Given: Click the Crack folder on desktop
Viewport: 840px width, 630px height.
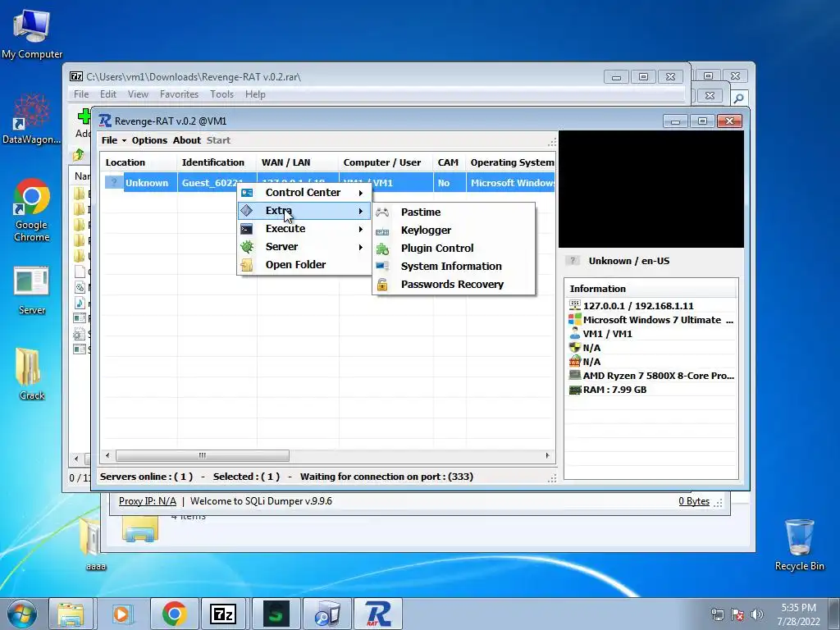Looking at the screenshot, I should tap(32, 374).
